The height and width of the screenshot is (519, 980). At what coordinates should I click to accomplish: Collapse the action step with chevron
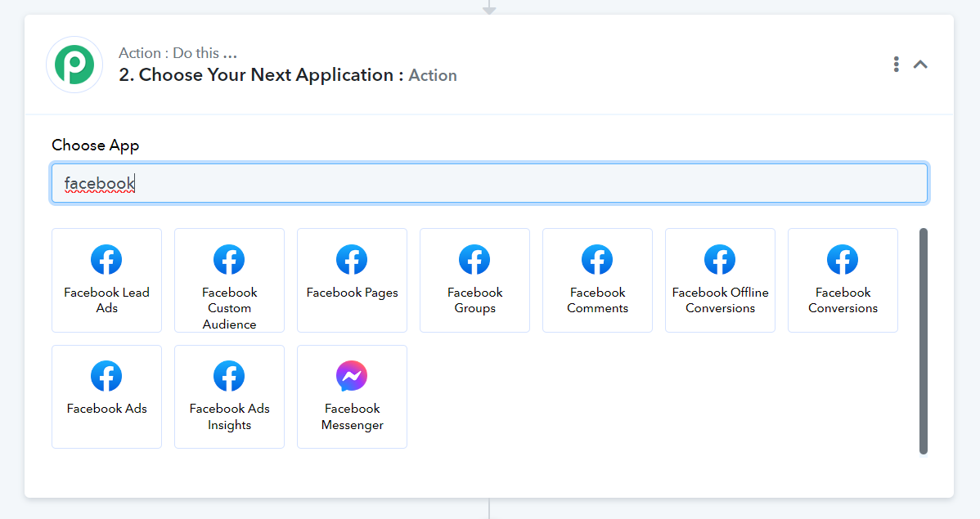[x=920, y=65]
